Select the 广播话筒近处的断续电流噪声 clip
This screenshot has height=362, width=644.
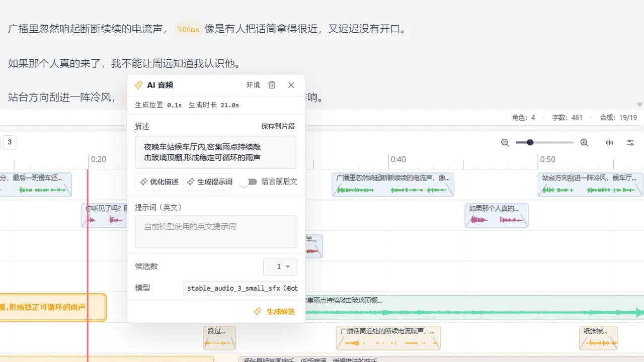[x=388, y=338]
